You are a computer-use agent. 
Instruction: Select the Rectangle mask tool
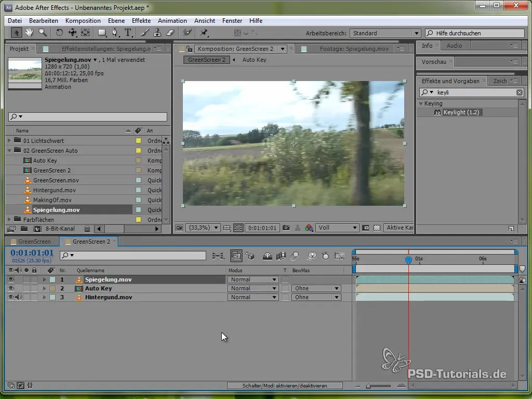point(102,33)
